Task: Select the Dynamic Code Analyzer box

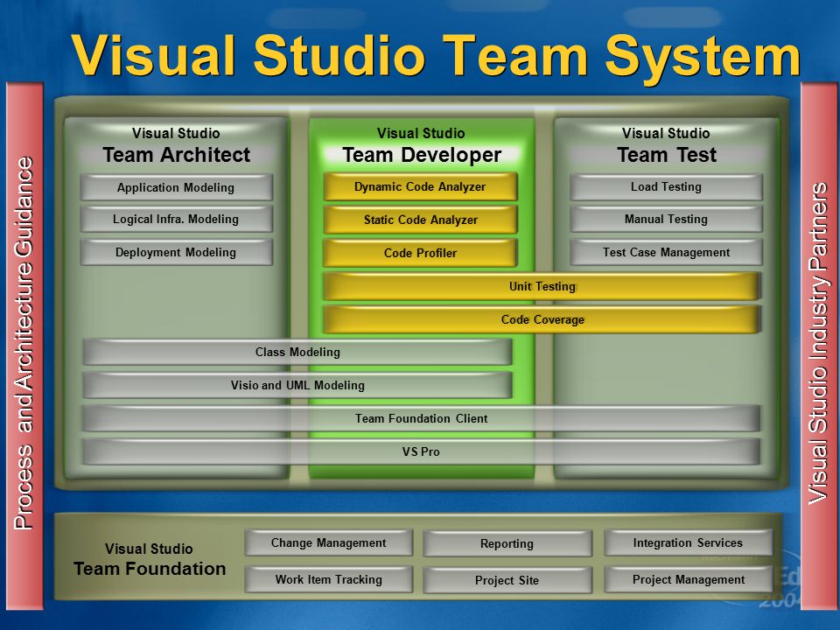Action: [420, 187]
